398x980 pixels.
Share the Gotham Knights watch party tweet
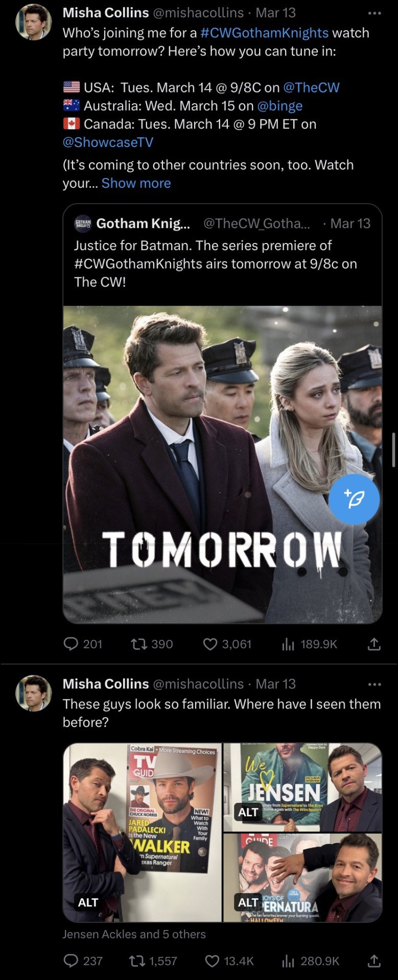click(374, 644)
